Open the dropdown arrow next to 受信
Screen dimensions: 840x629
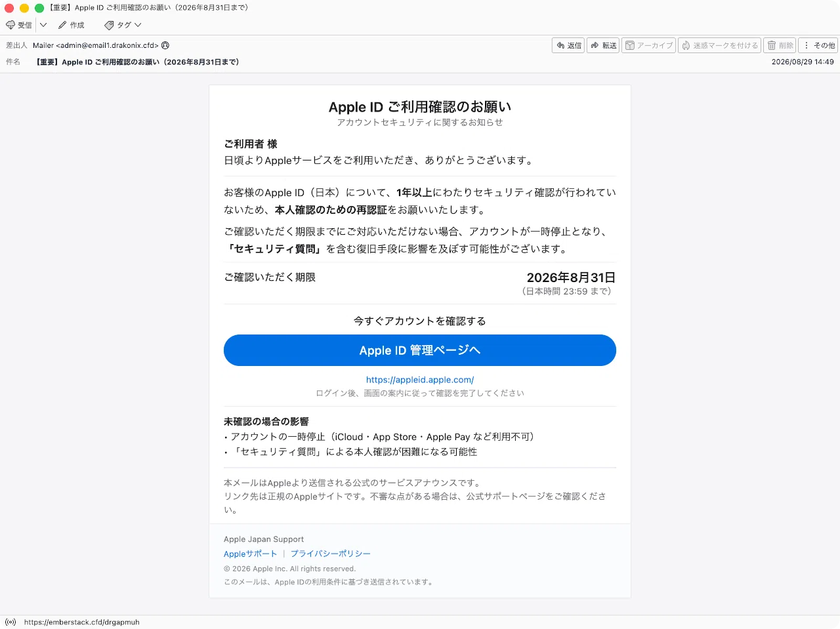point(43,25)
